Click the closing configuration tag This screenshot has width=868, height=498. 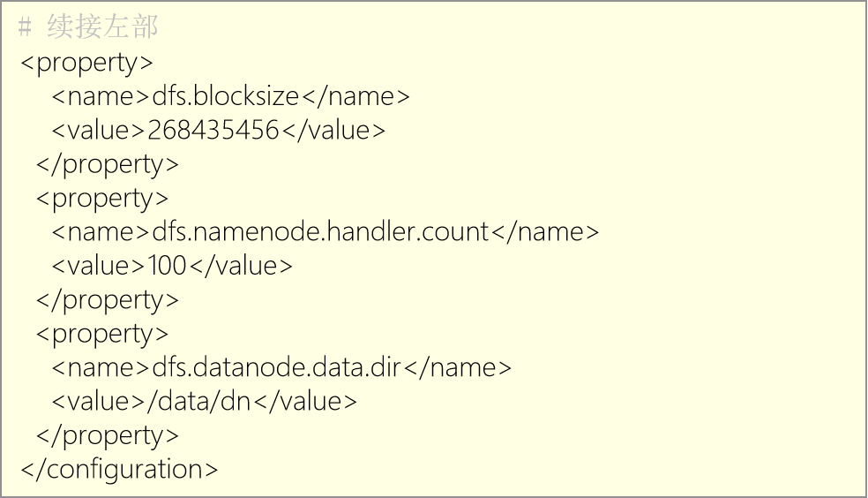pos(120,470)
